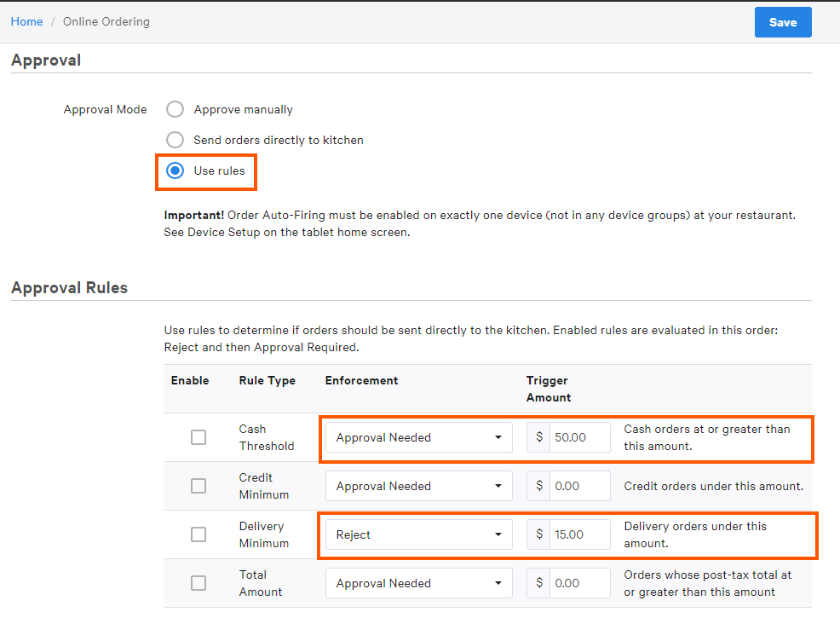Check the Credit Minimum enable box
Screen dimensions: 840x618
click(198, 486)
